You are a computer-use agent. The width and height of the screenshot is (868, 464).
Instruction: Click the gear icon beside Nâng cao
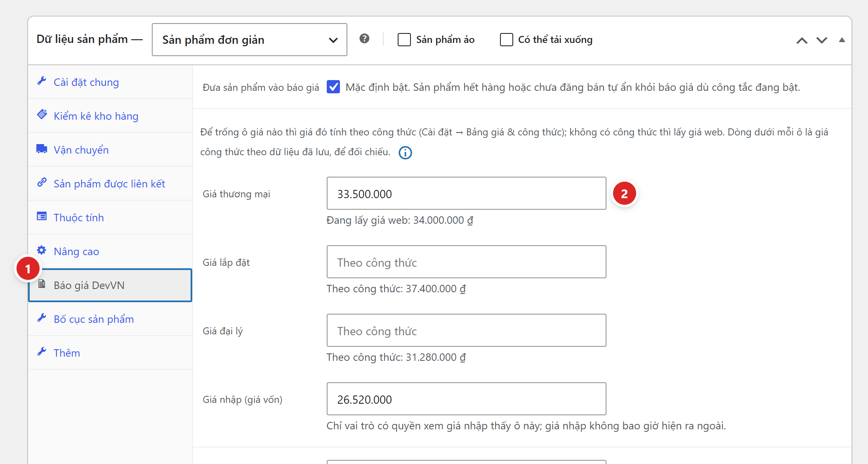(42, 250)
